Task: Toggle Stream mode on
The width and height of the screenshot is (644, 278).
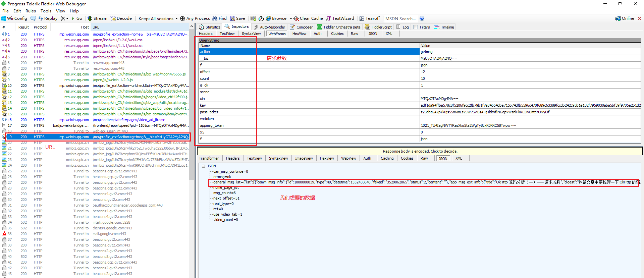Action: [97, 18]
